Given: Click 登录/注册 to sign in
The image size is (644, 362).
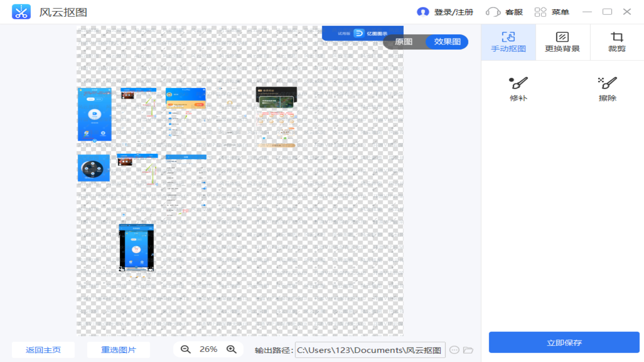Looking at the screenshot, I should pos(445,12).
